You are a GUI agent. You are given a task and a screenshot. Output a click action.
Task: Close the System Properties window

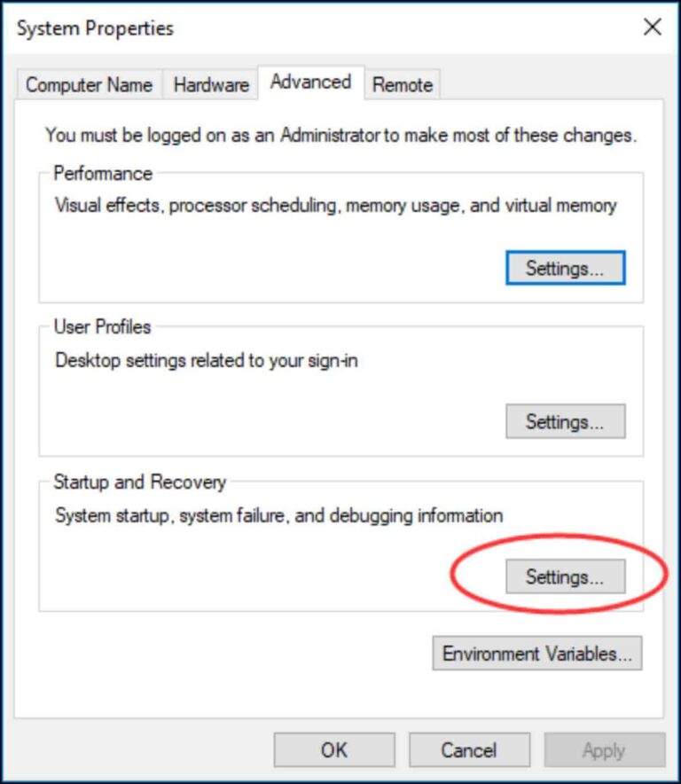pyautogui.click(x=652, y=27)
